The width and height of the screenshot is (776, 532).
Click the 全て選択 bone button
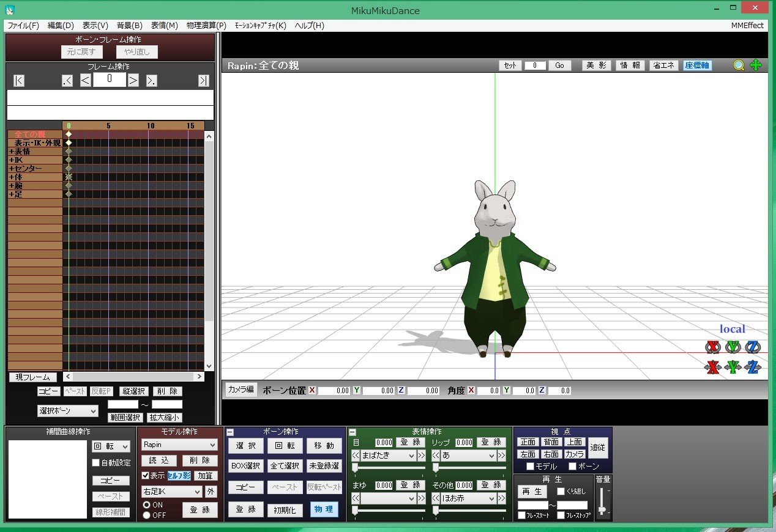tap(284, 466)
